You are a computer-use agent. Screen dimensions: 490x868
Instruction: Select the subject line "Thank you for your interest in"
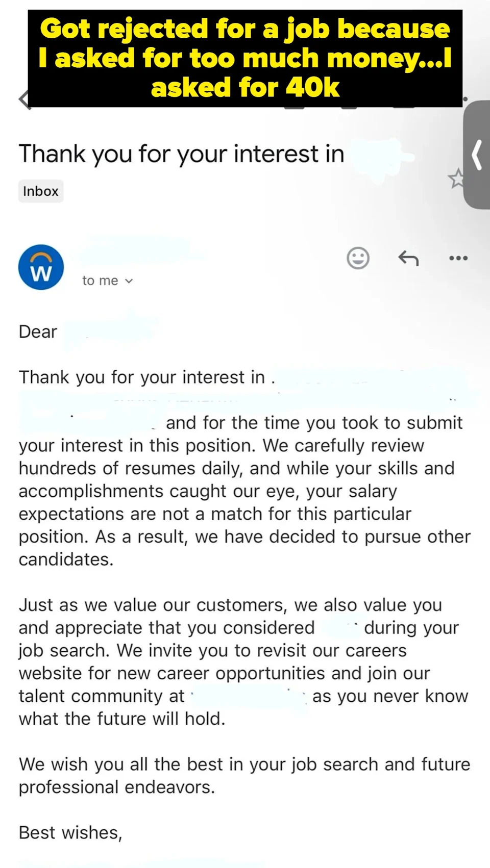(181, 154)
